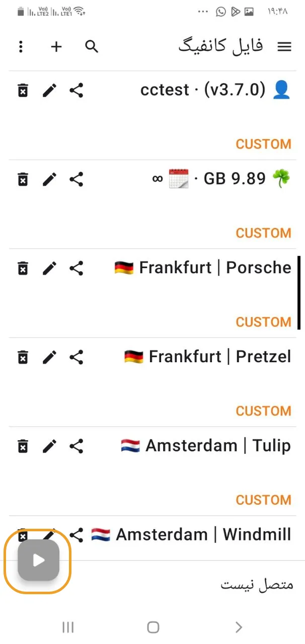Tap the search magnifier icon
Viewport: 305px width, 644px height.
click(92, 47)
